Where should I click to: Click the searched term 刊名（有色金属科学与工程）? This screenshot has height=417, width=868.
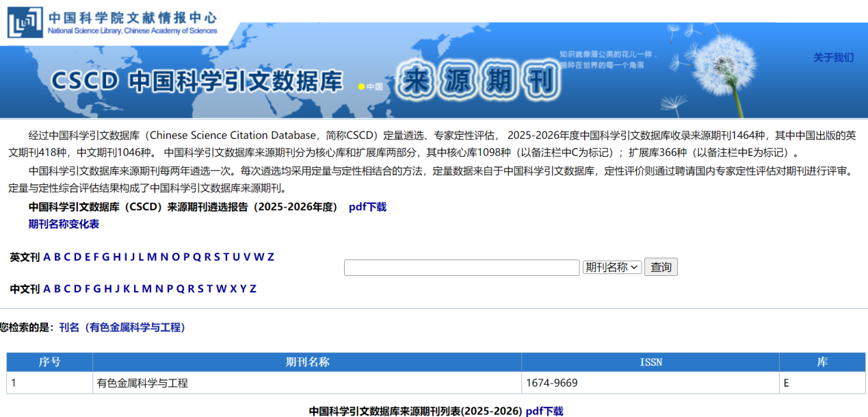click(122, 327)
